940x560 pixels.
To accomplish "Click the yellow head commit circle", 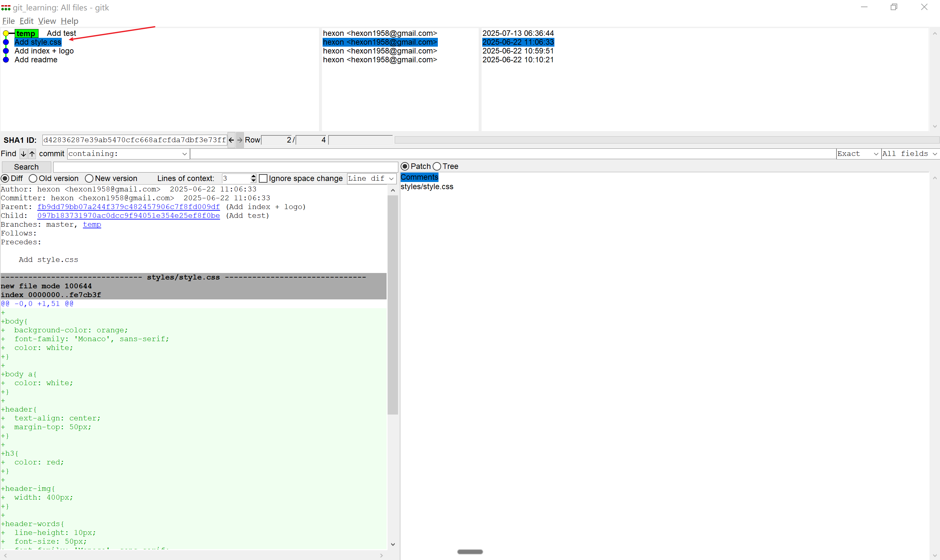I will pyautogui.click(x=6, y=34).
